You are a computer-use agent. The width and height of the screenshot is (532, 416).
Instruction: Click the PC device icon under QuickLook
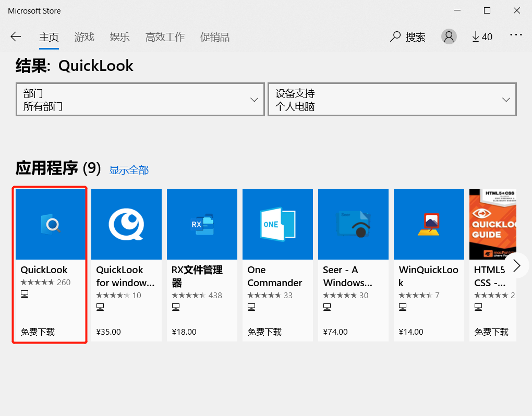[x=25, y=294]
